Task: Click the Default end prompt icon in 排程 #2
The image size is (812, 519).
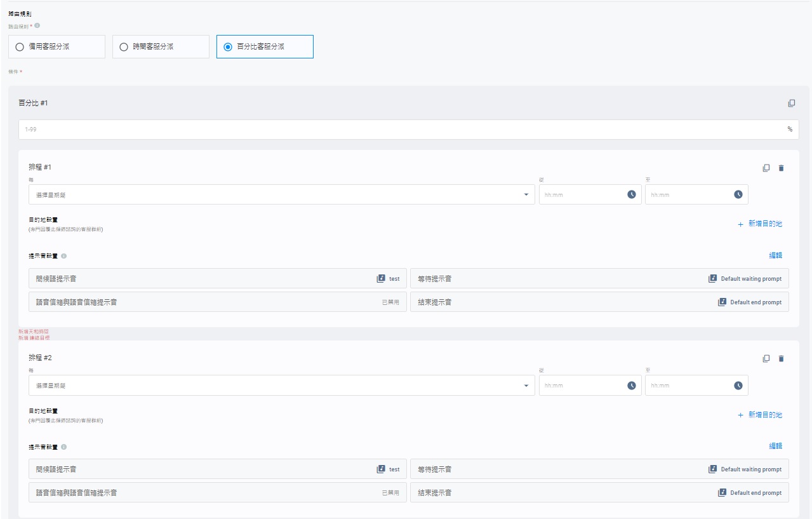Action: point(722,492)
